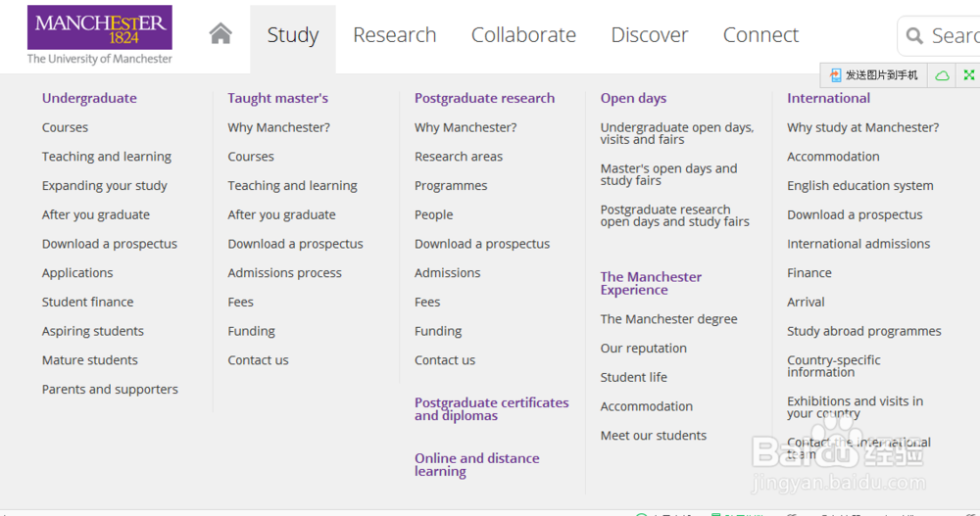Open Admissions process under Taught master's
The width and height of the screenshot is (980, 516).
pyautogui.click(x=284, y=273)
